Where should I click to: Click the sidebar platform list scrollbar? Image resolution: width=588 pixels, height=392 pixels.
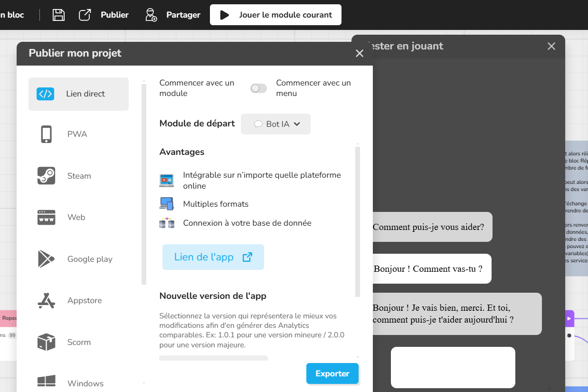coord(144,184)
